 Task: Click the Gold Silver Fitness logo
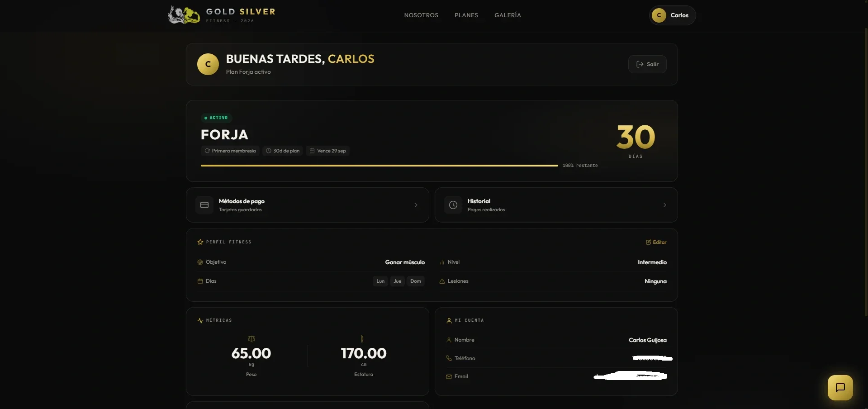click(222, 15)
